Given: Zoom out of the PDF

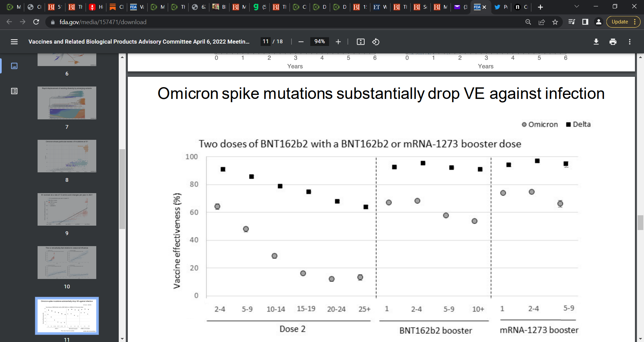Looking at the screenshot, I should click(x=301, y=42).
